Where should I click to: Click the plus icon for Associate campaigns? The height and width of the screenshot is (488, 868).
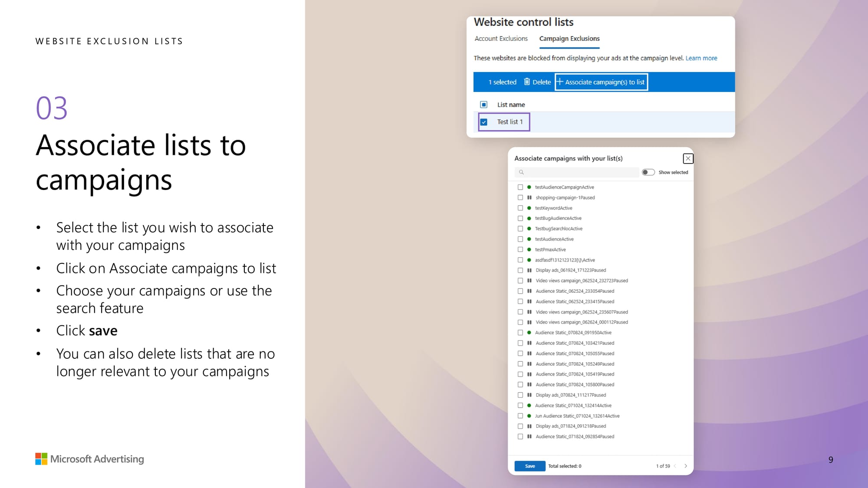(560, 82)
